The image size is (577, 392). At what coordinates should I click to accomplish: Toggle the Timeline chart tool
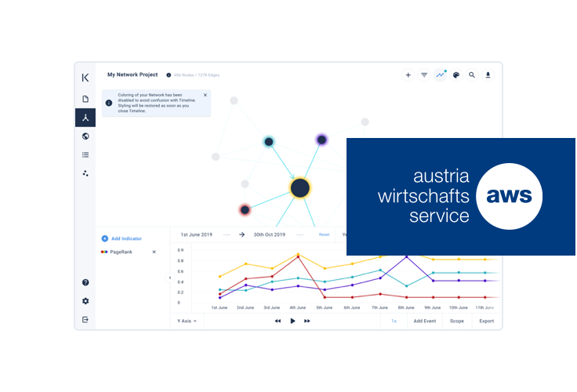(x=440, y=75)
